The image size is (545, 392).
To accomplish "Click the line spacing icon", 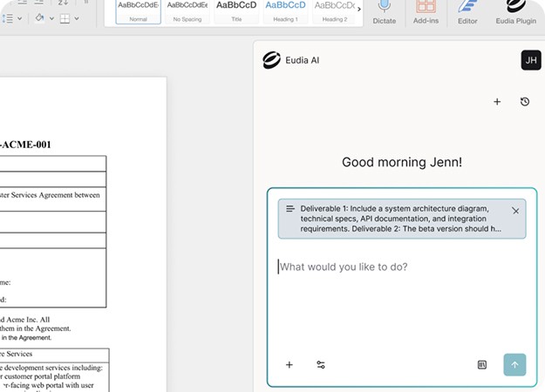I will click(8, 18).
